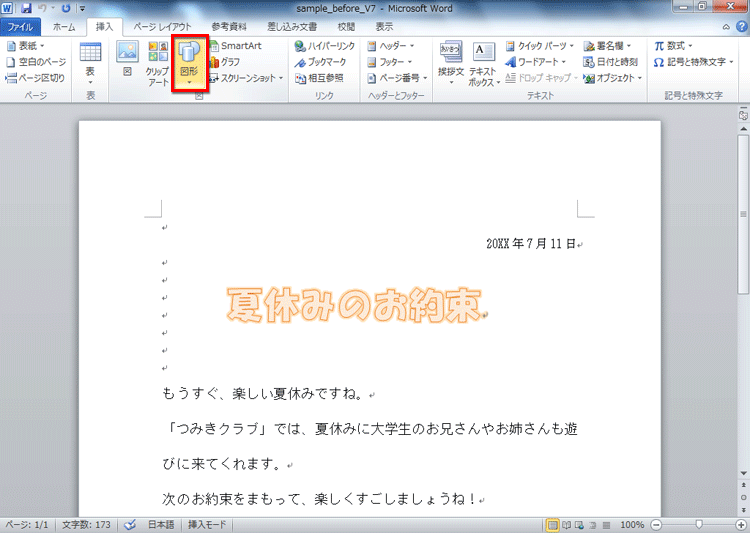Switch to Web Layout view
750x533 pixels.
coord(579,525)
